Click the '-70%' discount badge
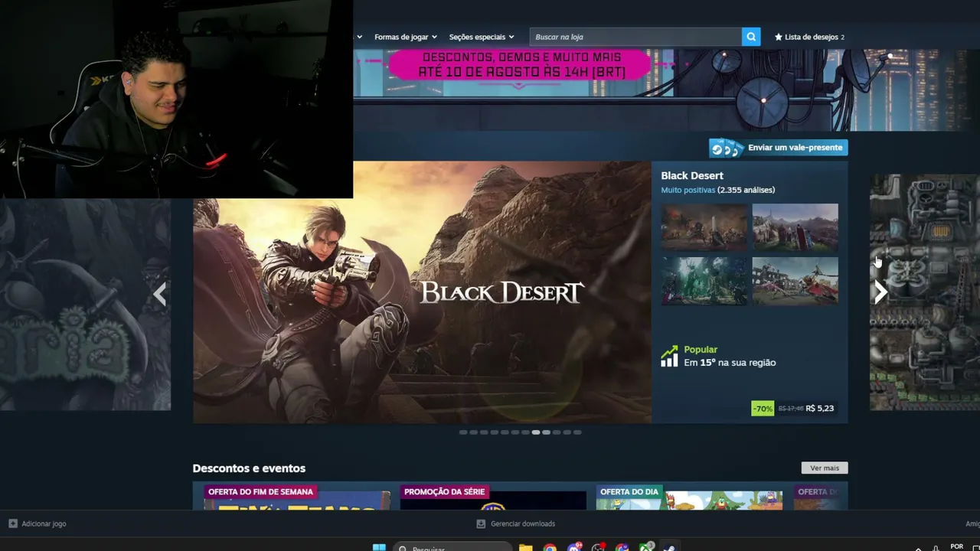Screen dimensions: 980x551 [763, 409]
